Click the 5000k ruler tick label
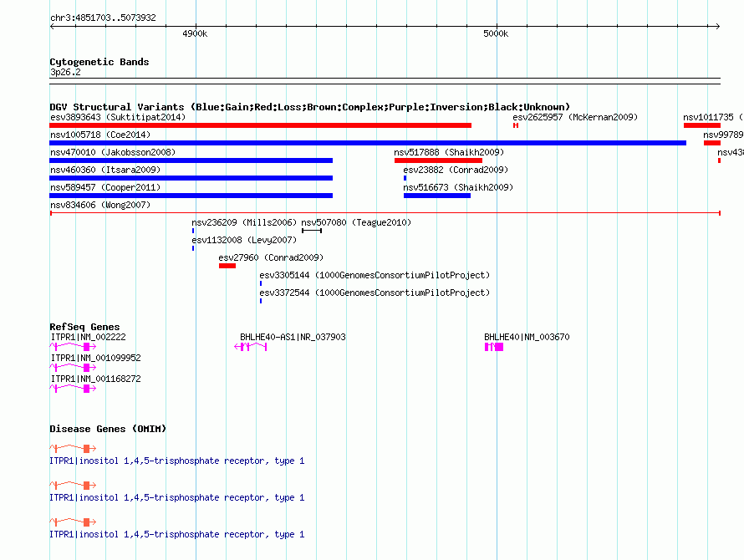This screenshot has height=560, width=744. (496, 33)
